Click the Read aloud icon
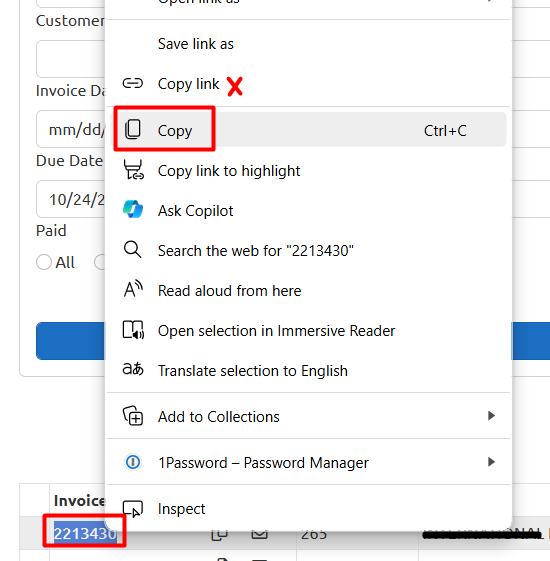The width and height of the screenshot is (550, 561). coord(133,289)
